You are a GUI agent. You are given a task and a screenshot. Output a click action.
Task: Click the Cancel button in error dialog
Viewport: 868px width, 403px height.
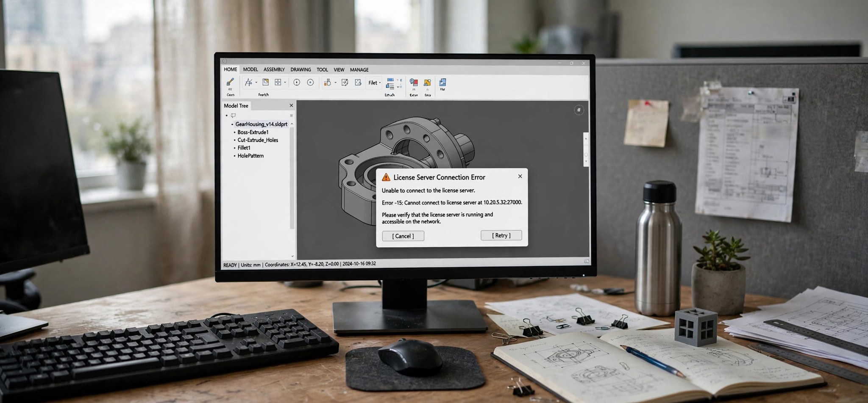click(403, 236)
